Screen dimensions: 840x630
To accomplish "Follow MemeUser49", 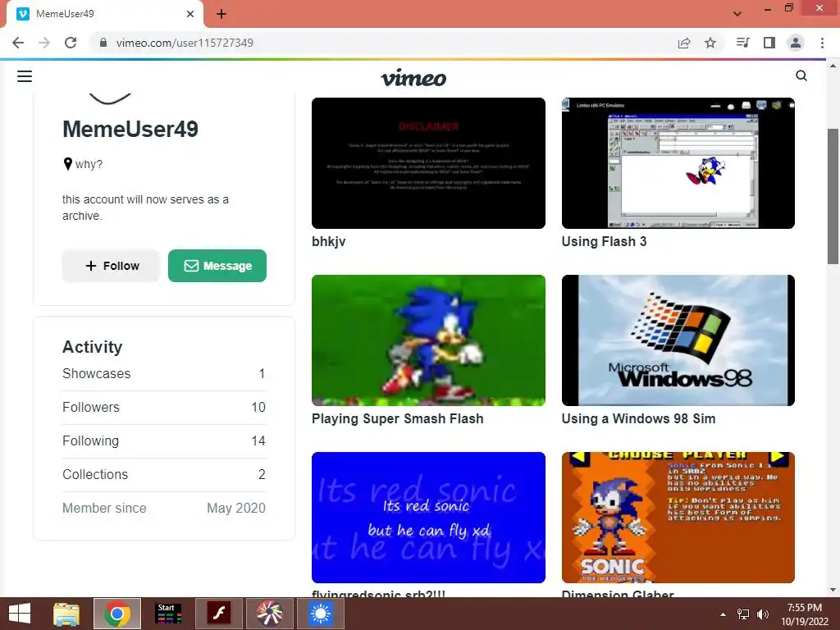I will coord(111,266).
